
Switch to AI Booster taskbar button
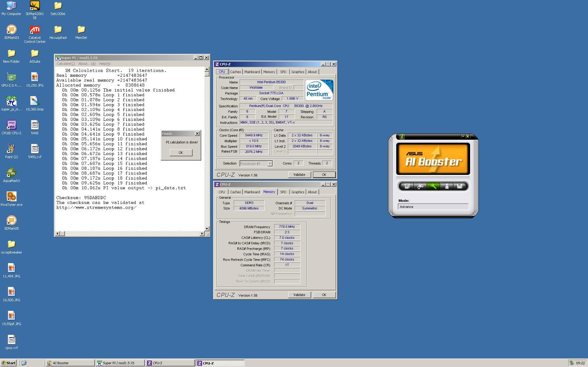tap(70, 363)
